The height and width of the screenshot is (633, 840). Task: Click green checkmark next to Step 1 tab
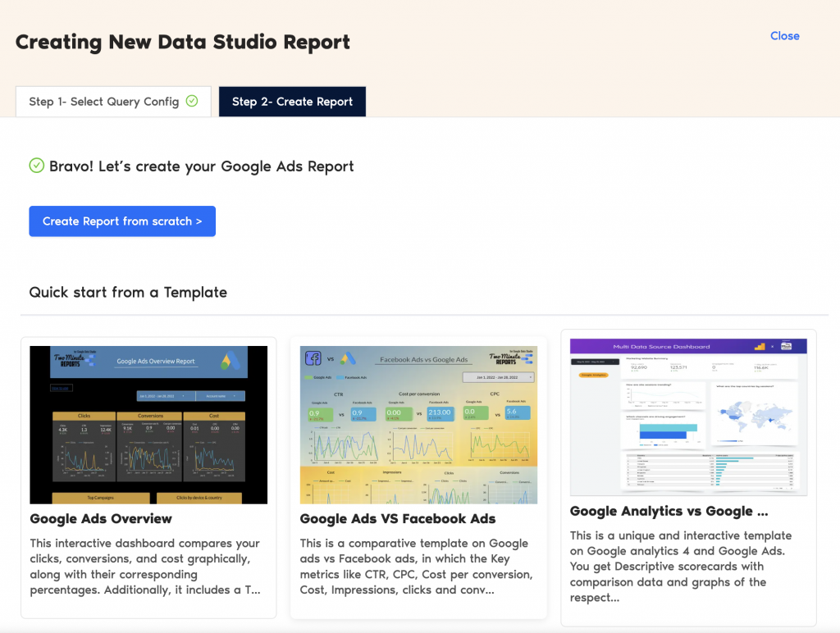point(192,102)
